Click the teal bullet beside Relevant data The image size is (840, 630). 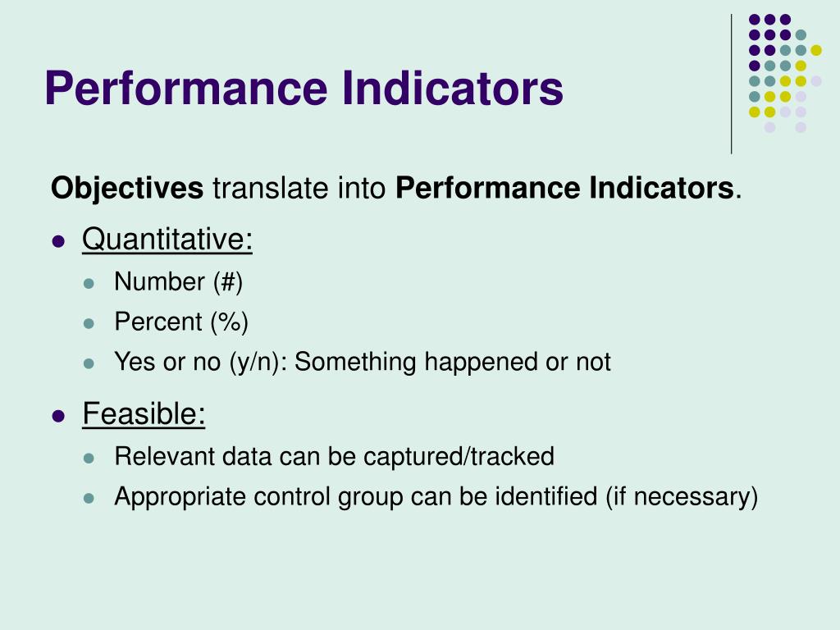click(x=89, y=458)
